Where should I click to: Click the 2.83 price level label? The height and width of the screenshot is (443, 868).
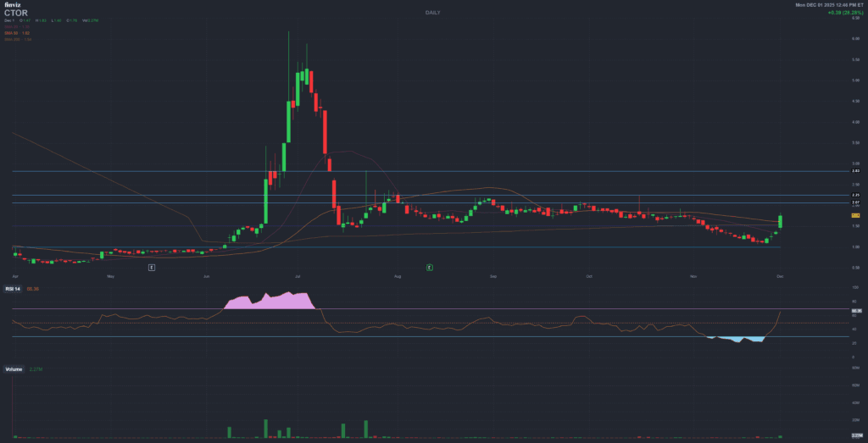[855, 171]
